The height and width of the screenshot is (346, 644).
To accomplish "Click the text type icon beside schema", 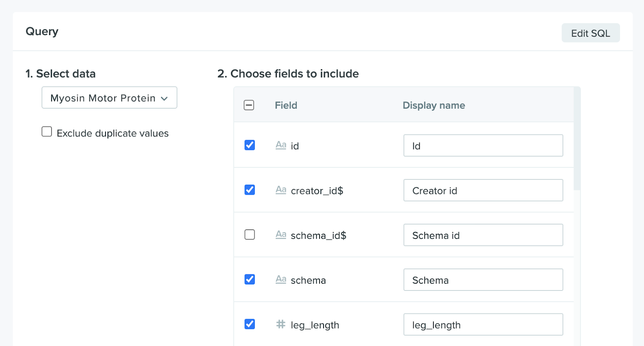I will (281, 279).
